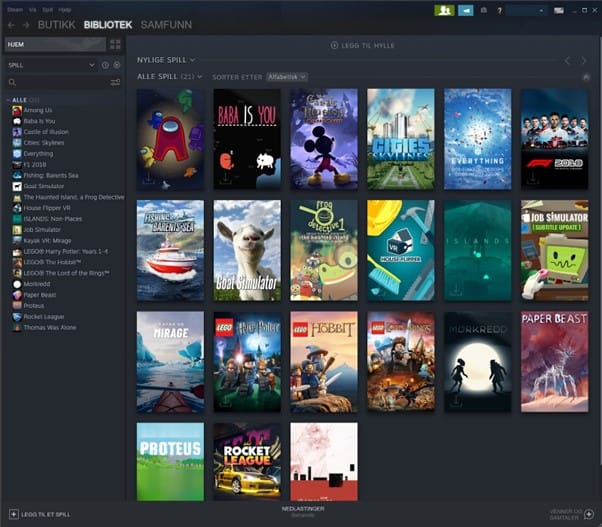Select The Haunted Island, a Frog Detective
The image size is (602, 527).
(x=74, y=197)
